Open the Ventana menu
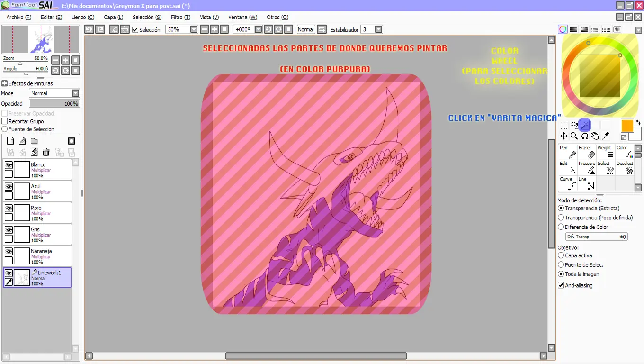Screen dimensions: 644x364 click(x=243, y=17)
